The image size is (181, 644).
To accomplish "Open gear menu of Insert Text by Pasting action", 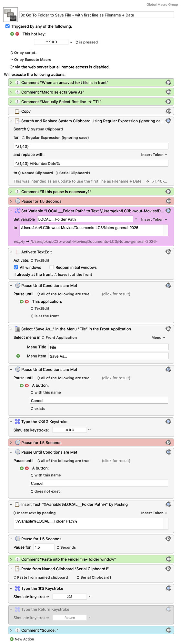I will [x=168, y=504].
